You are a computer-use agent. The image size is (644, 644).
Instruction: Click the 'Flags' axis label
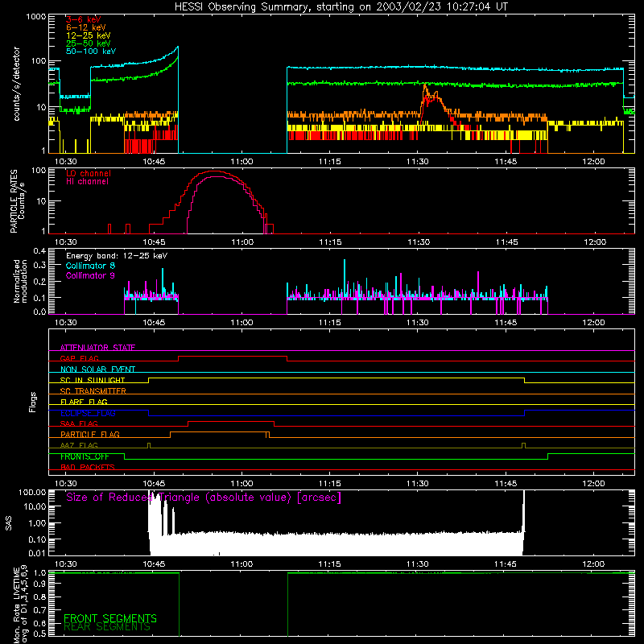click(x=33, y=402)
